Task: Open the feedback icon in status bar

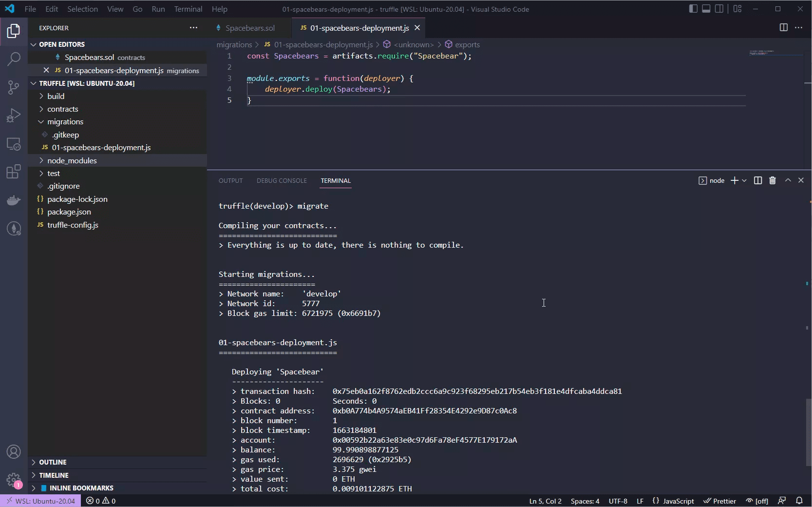Action: point(782,501)
